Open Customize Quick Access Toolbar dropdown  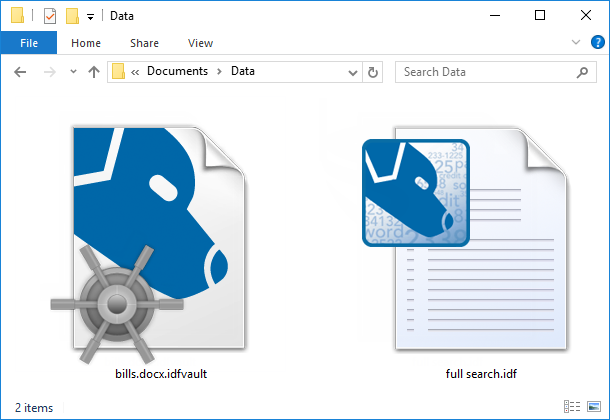tap(91, 16)
